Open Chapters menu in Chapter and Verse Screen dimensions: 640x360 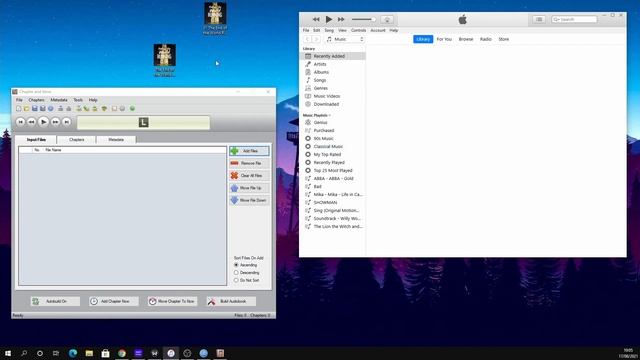click(36, 100)
